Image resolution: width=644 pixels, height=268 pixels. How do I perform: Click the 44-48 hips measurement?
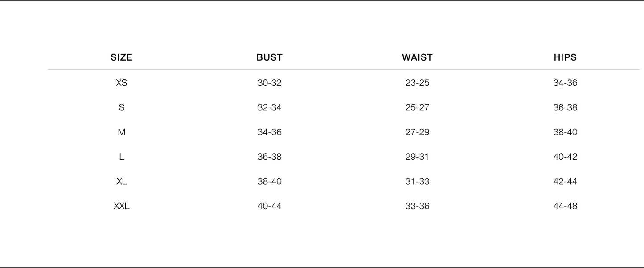point(565,206)
